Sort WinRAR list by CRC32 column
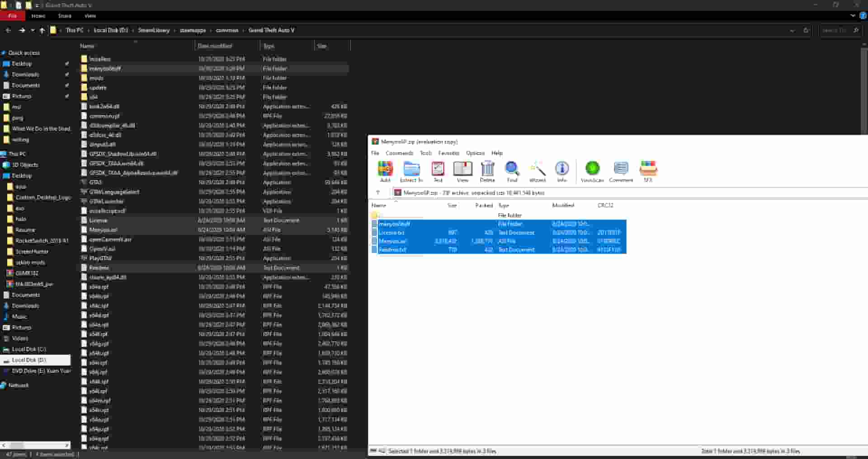Viewport: 868px width, 459px height. click(x=605, y=206)
